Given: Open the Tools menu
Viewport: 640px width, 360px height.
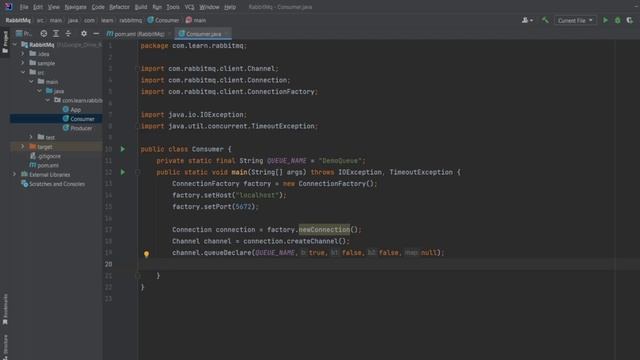Looking at the screenshot, I should [x=173, y=7].
